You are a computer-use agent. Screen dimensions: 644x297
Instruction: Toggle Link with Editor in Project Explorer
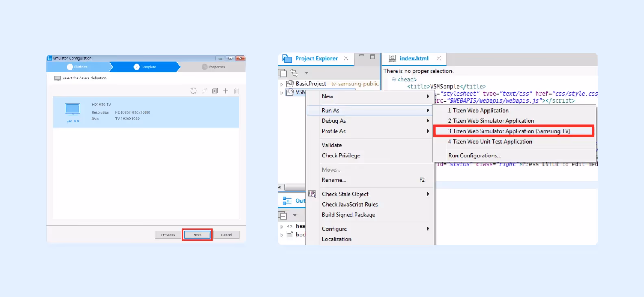pyautogui.click(x=294, y=73)
